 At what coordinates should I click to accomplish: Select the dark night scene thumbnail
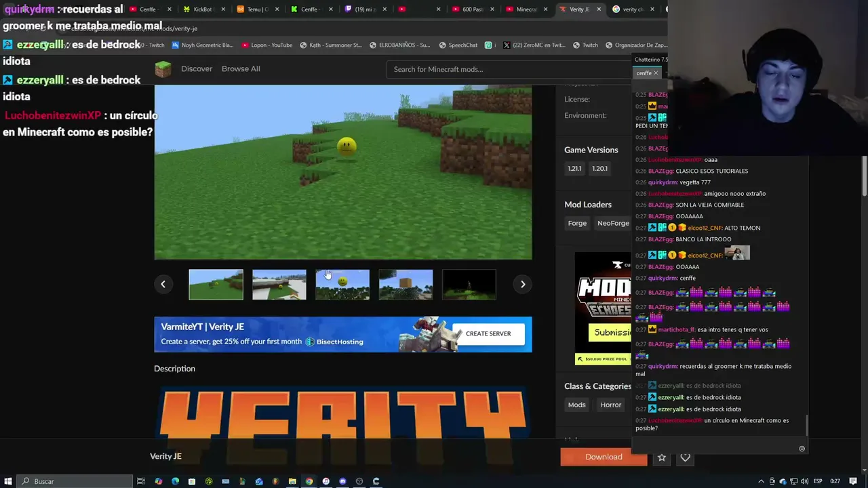point(469,285)
